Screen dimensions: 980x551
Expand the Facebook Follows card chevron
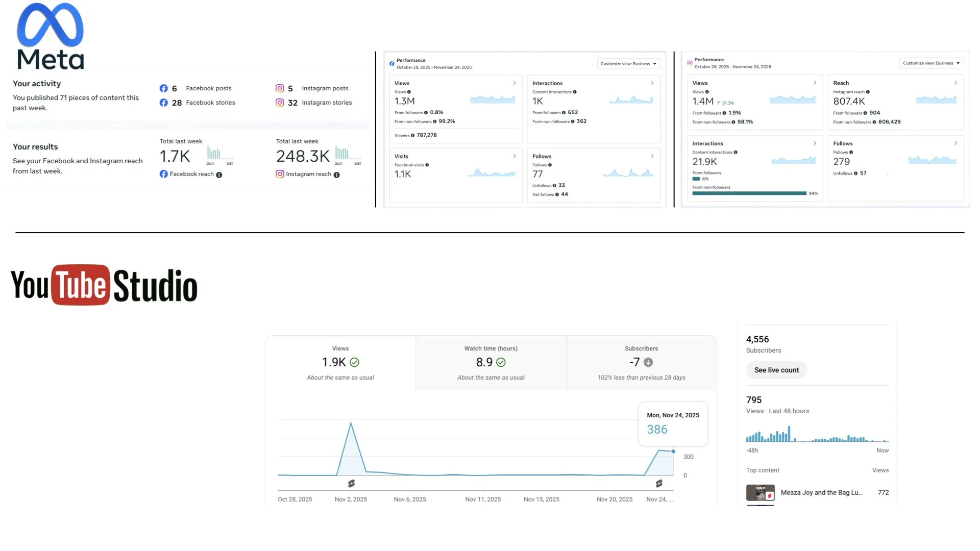click(x=652, y=156)
